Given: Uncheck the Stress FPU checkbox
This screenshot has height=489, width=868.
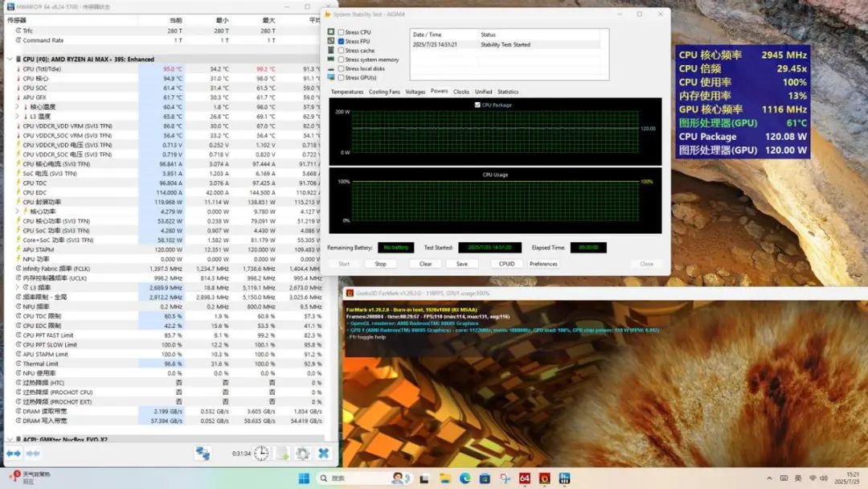Looking at the screenshot, I should click(x=341, y=42).
